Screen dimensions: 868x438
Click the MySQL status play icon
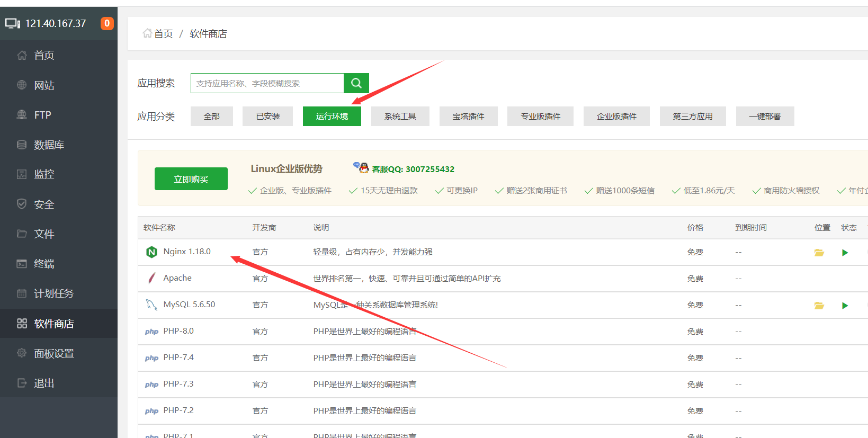[845, 306]
